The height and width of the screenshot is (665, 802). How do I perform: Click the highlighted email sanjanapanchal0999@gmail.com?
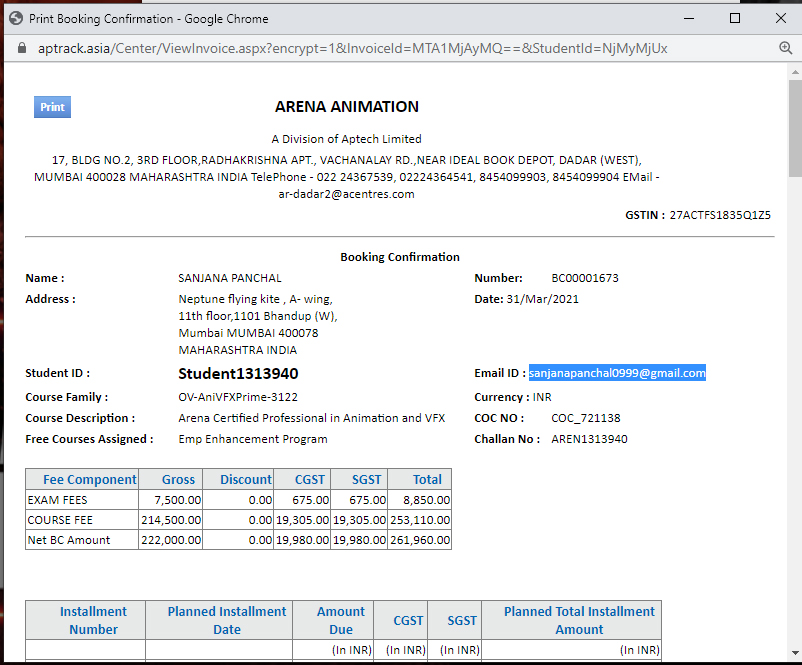[x=617, y=373]
